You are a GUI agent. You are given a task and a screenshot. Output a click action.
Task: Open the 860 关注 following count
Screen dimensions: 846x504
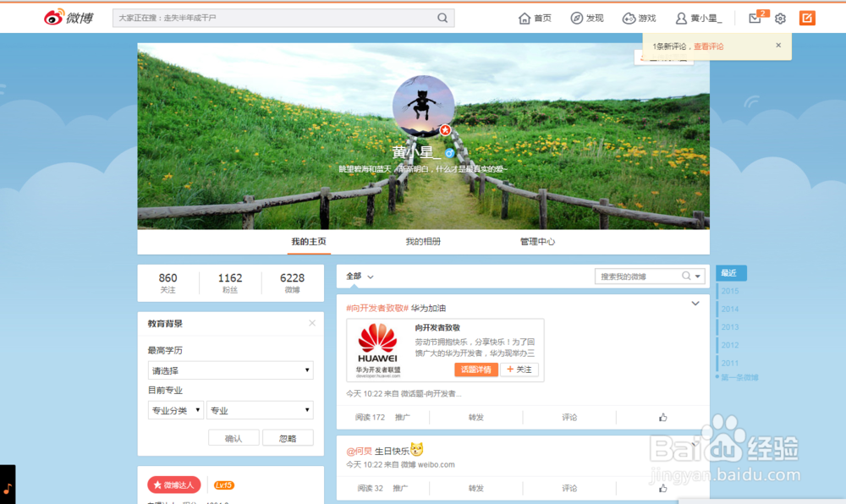coord(168,282)
